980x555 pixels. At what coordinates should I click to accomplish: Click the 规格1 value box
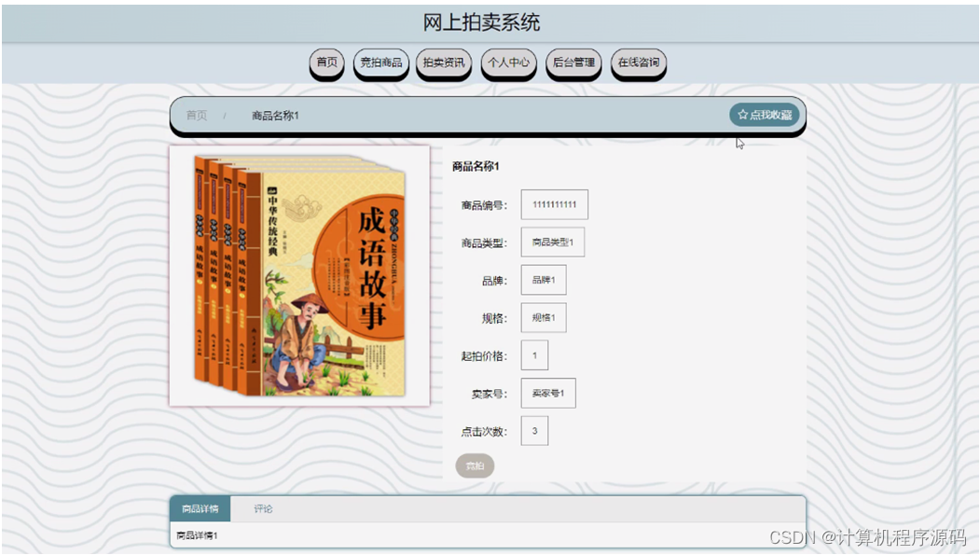[544, 317]
